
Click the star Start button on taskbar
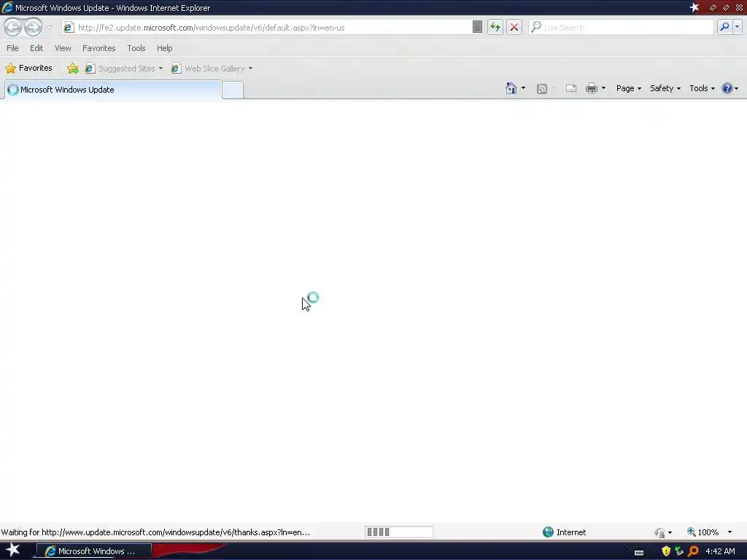12,551
